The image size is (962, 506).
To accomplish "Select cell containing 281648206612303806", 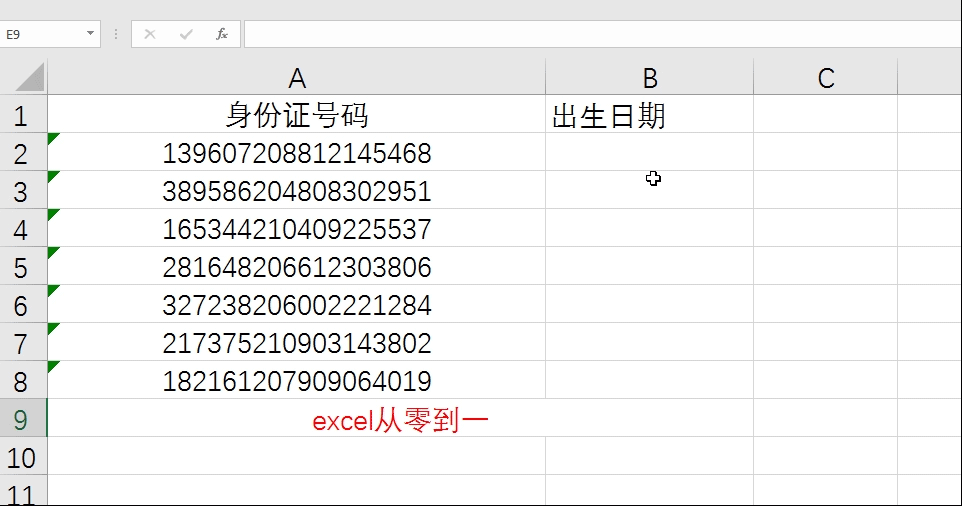I will [297, 267].
